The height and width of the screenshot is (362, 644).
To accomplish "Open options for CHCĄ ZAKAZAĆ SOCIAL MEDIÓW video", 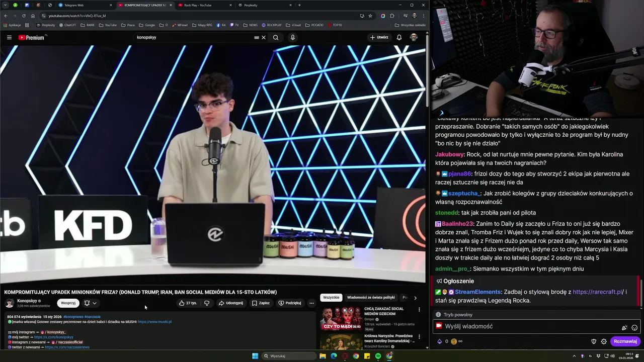I will tap(419, 310).
